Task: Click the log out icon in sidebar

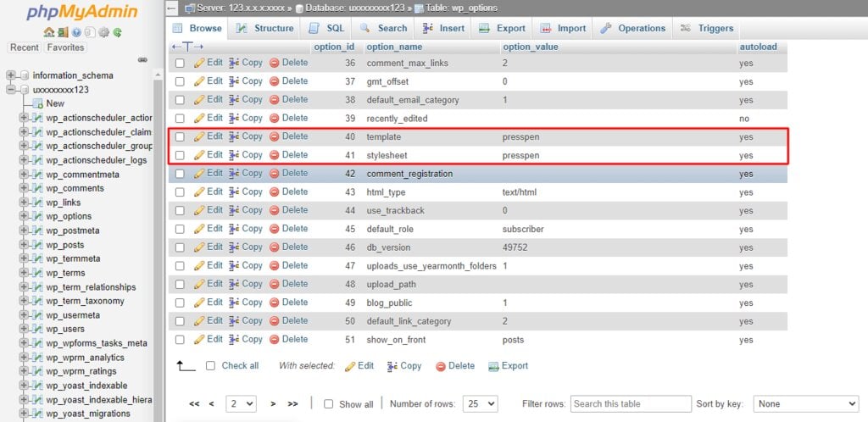Action: coord(63,32)
